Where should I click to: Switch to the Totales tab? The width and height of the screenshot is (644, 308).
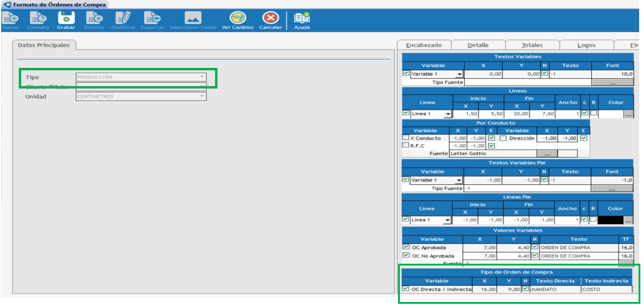(x=532, y=45)
